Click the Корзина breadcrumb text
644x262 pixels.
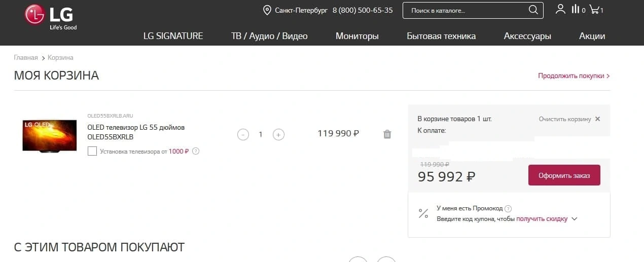point(60,58)
